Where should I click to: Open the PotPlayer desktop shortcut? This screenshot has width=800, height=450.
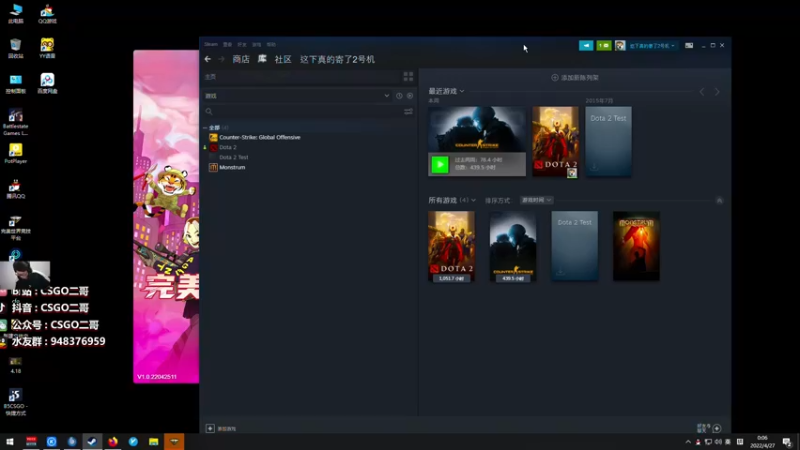[x=15, y=153]
